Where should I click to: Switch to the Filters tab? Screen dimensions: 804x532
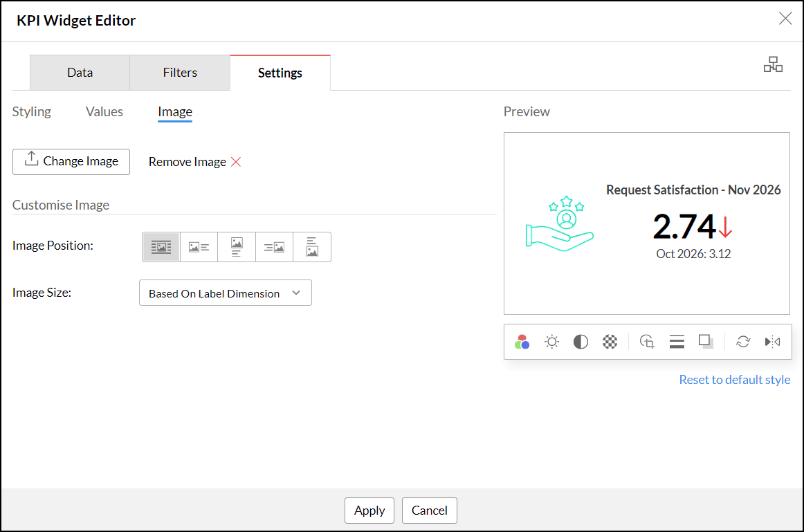pos(180,73)
